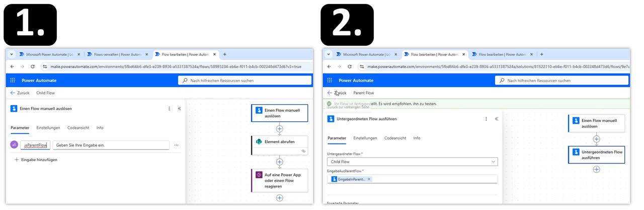Open more options for Untergeordneten Flow ausführen panel
Viewport: 644px width, 210px height.
point(486,119)
